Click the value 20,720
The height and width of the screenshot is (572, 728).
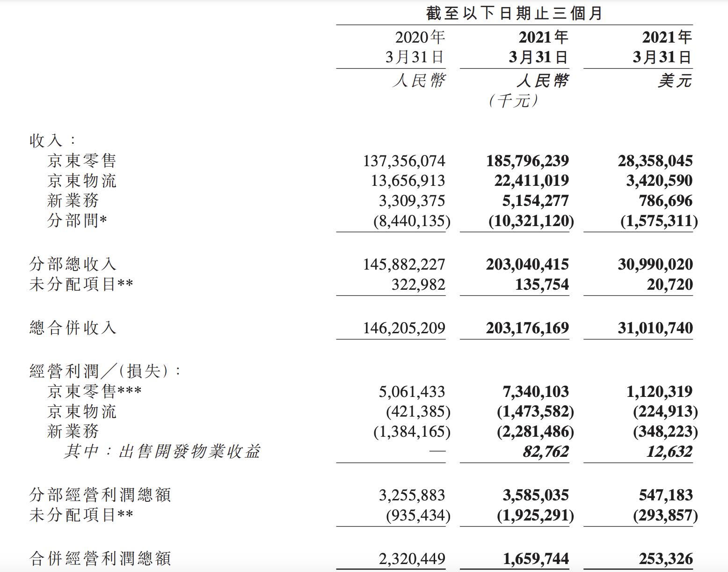[x=670, y=285]
